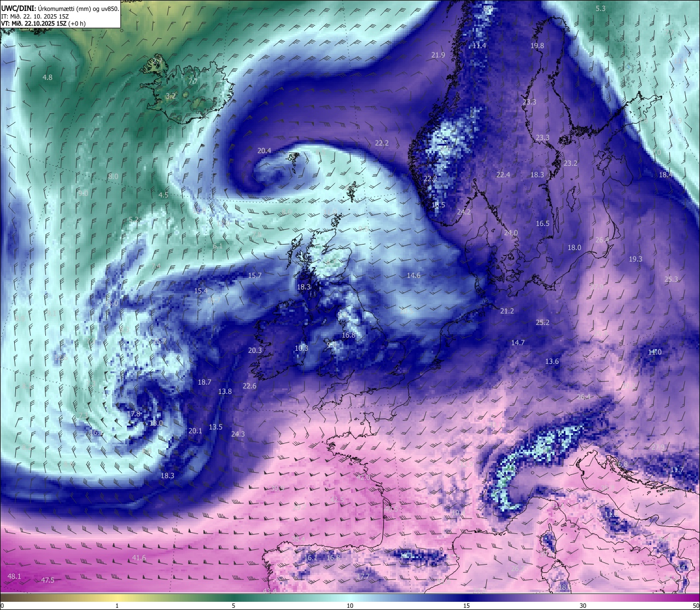
Task: Click the 10.3 value label
Action: pyautogui.click(x=301, y=348)
